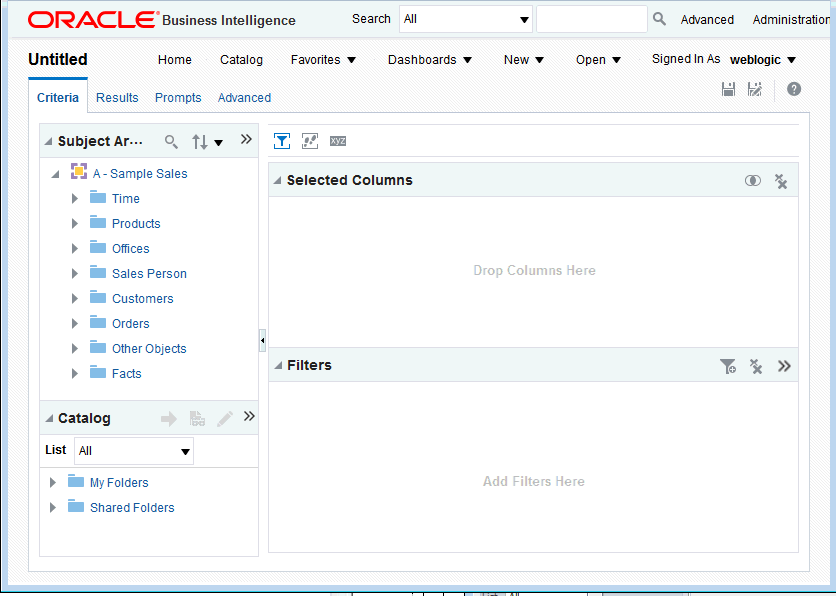Screen dimensions: 836x596
Task: Open the Dashboards menu
Action: click(x=430, y=60)
